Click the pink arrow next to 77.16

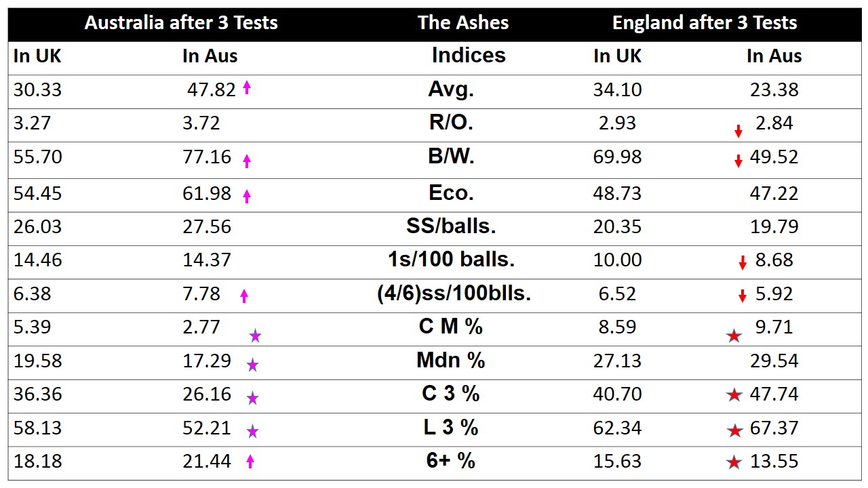coord(247,161)
